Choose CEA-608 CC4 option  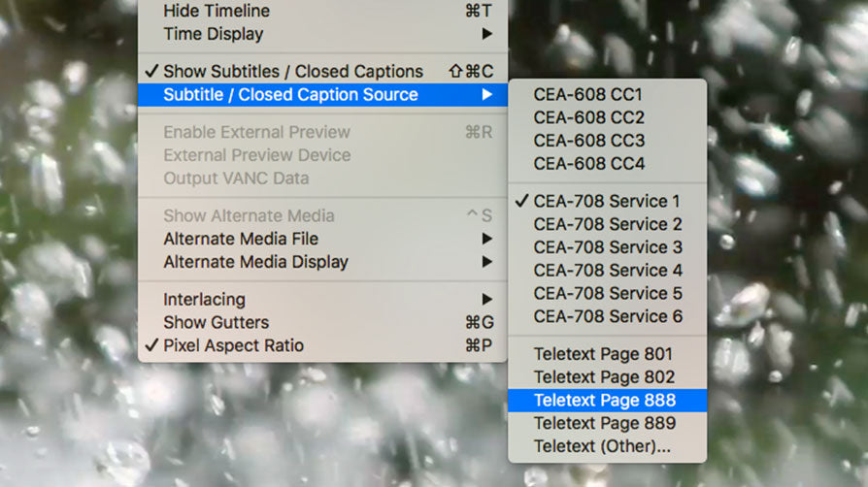[x=588, y=164]
